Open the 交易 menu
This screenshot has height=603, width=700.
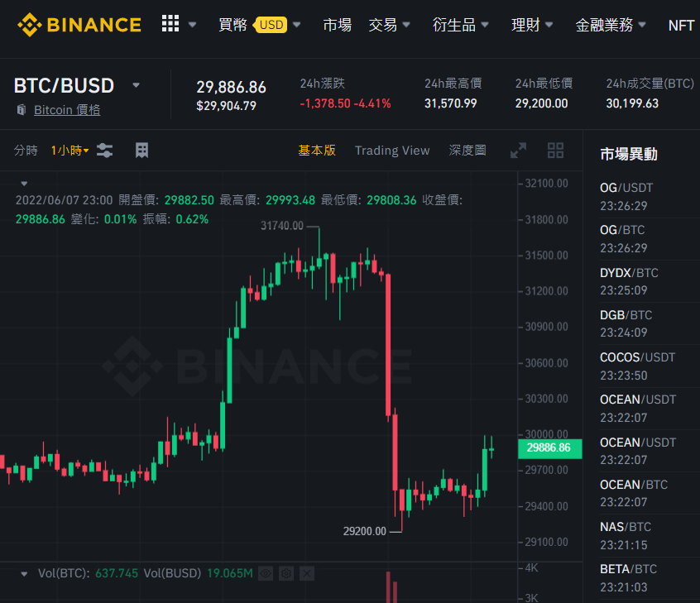pyautogui.click(x=389, y=25)
